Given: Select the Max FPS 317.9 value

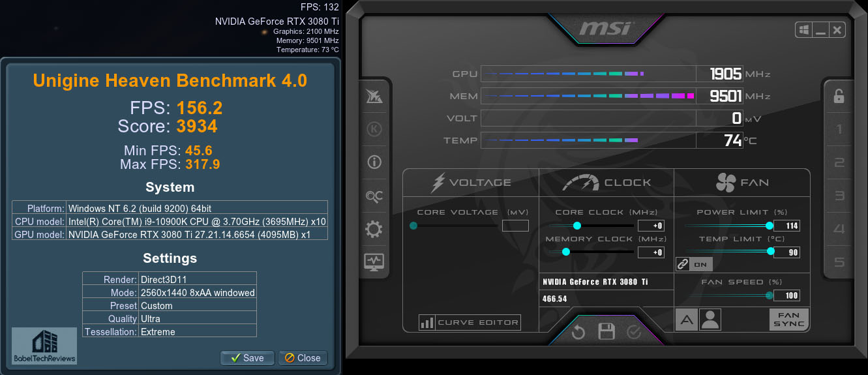Looking at the screenshot, I should pyautogui.click(x=202, y=164).
